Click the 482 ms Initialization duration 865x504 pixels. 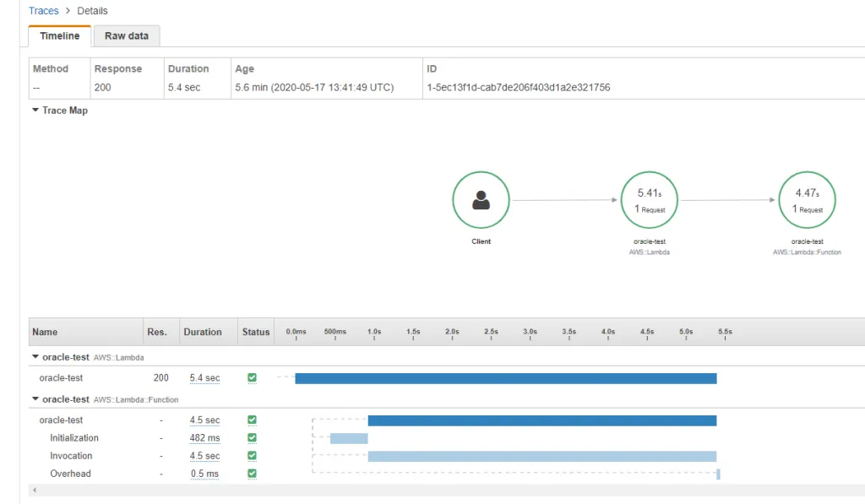[204, 438]
